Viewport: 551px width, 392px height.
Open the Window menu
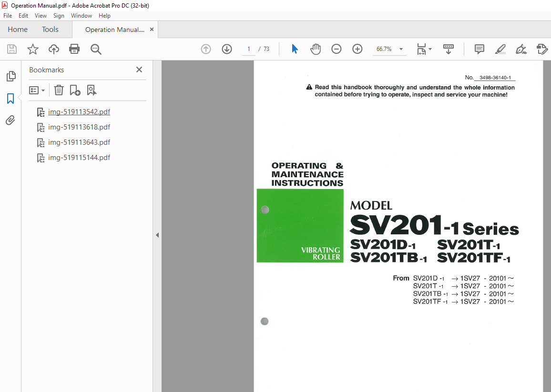click(82, 15)
